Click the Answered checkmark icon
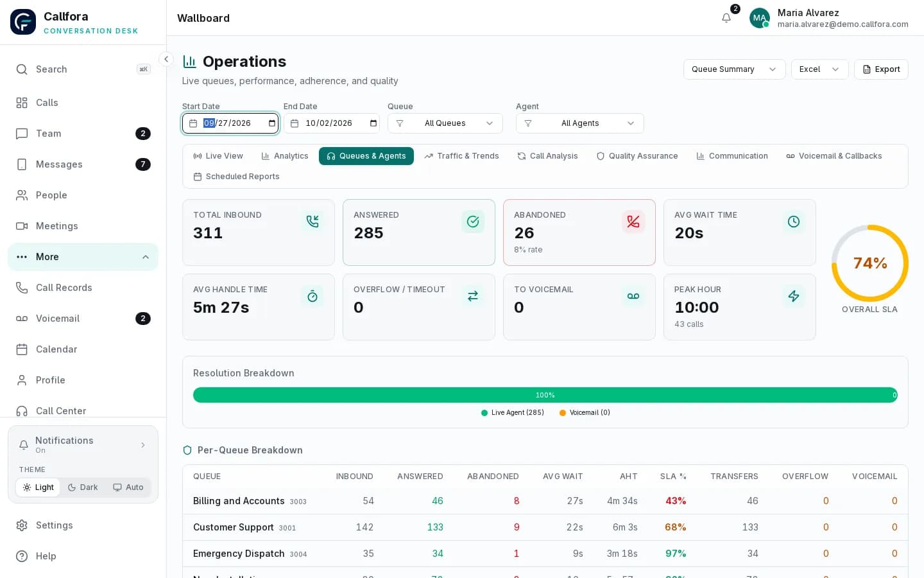This screenshot has width=924, height=578. (473, 222)
